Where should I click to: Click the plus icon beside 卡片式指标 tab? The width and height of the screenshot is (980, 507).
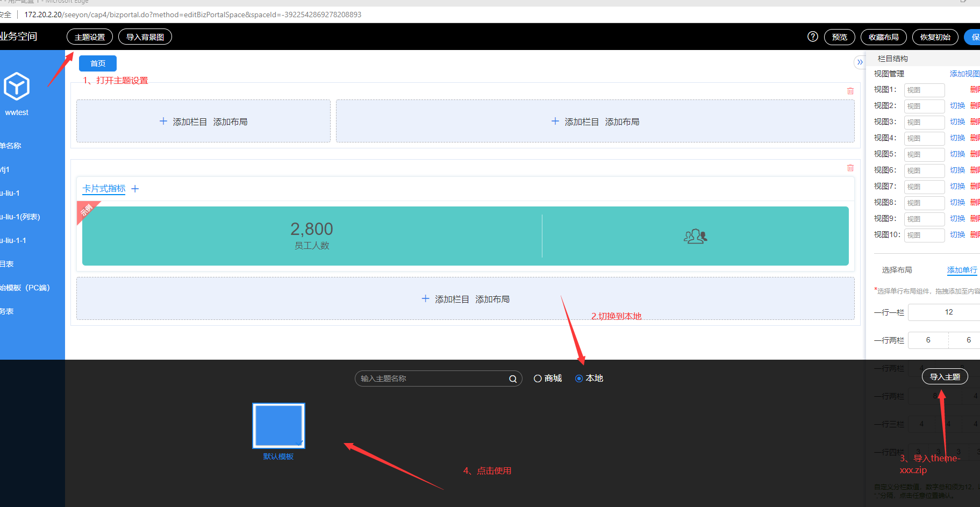(135, 189)
